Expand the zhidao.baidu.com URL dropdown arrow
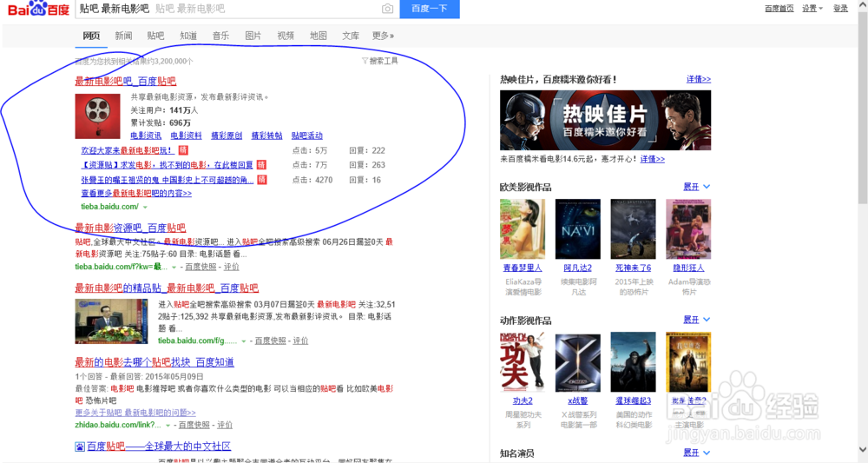Screen dimensions: 868x463 pos(168,426)
